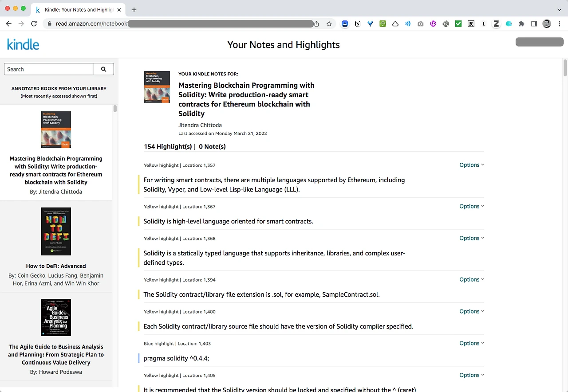This screenshot has height=392, width=568.
Task: Bookmark this page with the star icon
Action: 329,24
